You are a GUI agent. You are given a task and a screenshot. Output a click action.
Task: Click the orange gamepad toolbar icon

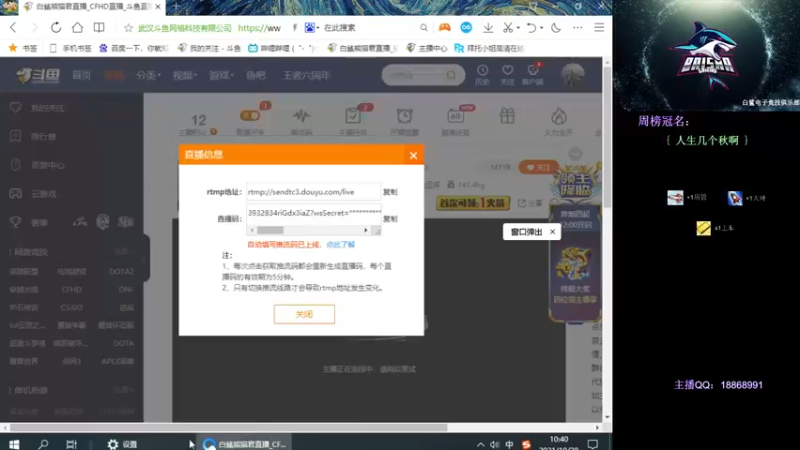pos(444,28)
